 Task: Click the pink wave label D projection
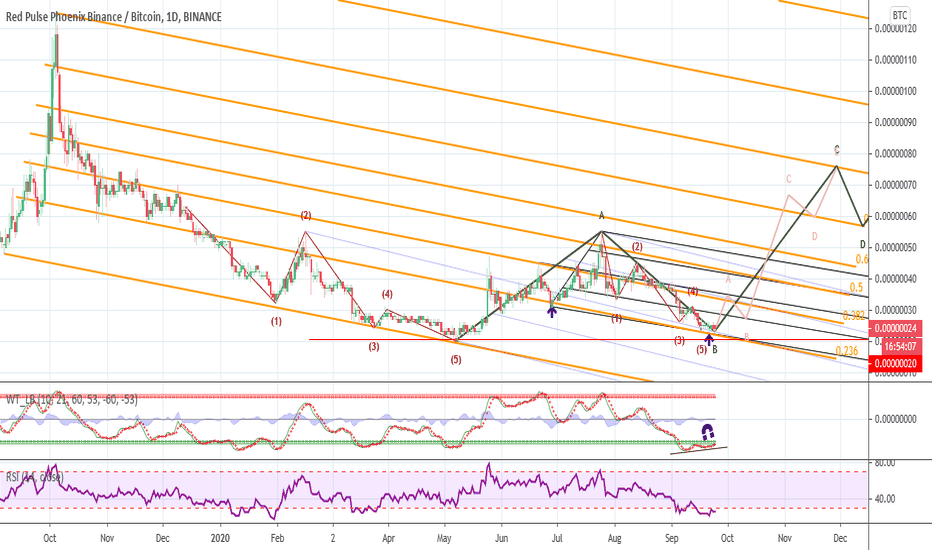click(814, 236)
